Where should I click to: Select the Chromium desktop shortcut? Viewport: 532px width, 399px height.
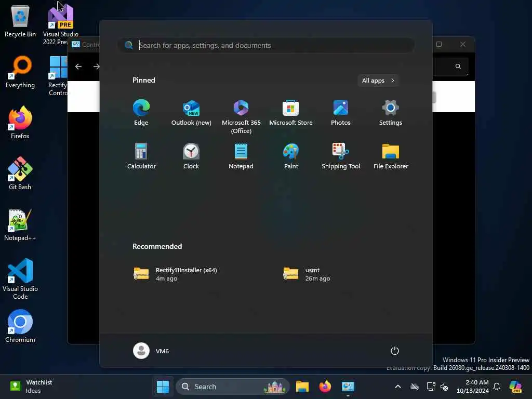pos(20,326)
